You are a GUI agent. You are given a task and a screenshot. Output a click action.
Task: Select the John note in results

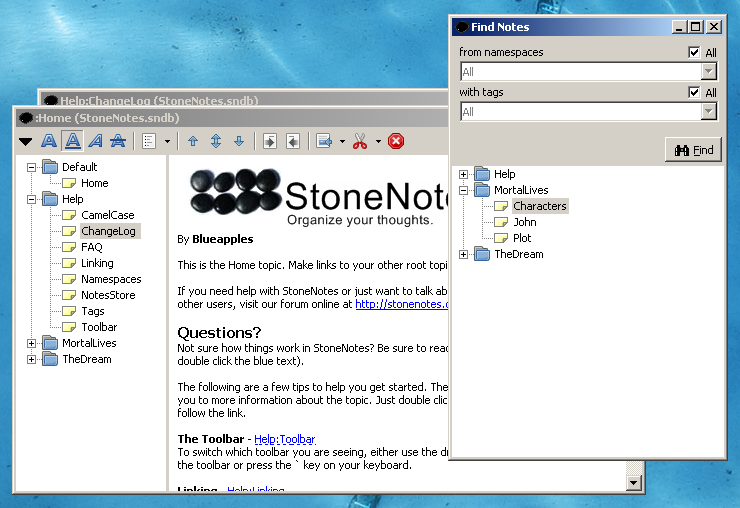pos(525,222)
